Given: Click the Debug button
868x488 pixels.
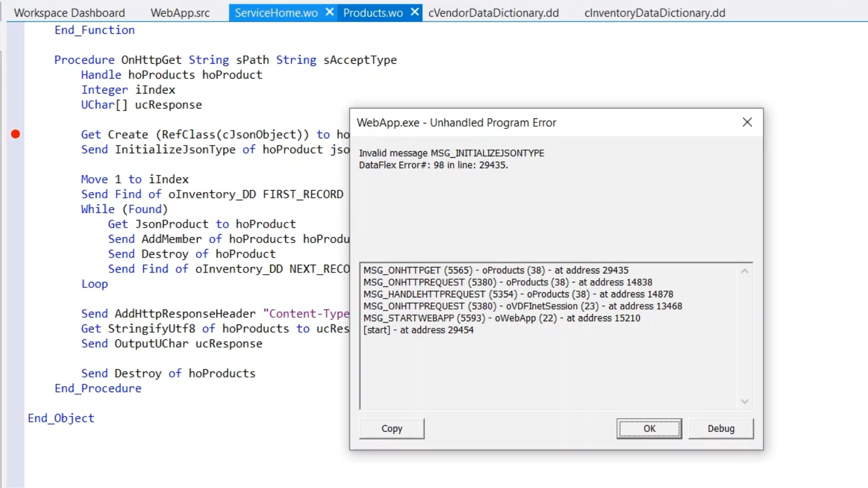Looking at the screenshot, I should [721, 428].
